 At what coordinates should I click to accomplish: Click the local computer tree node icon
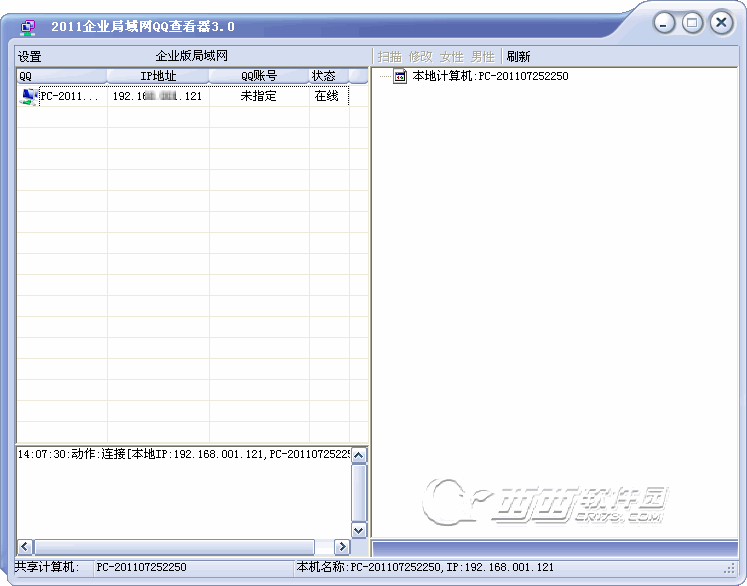tap(400, 76)
